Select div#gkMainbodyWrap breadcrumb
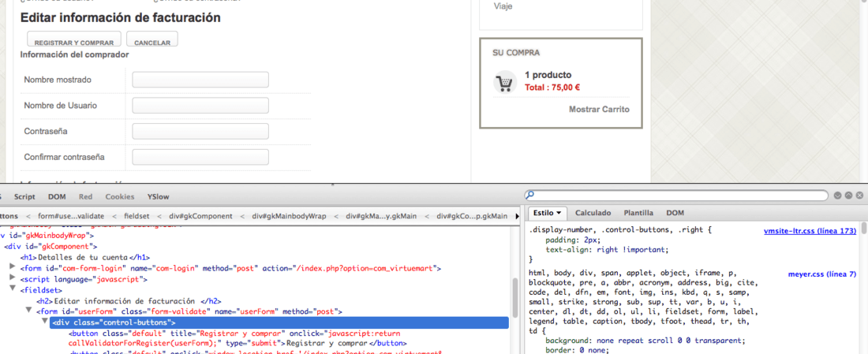Viewport: 868px width, 354px height. 289,216
